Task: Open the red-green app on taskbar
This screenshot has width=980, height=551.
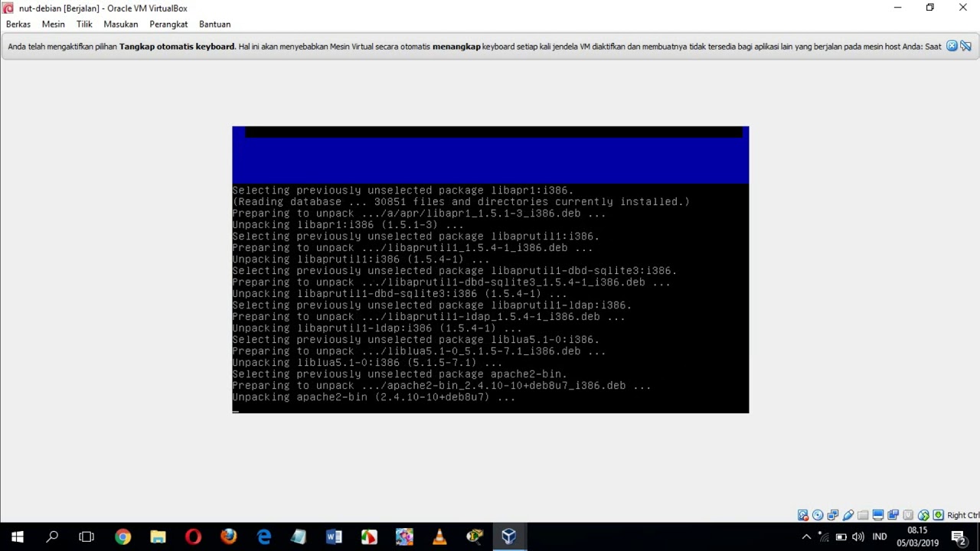Action: pyautogui.click(x=369, y=536)
